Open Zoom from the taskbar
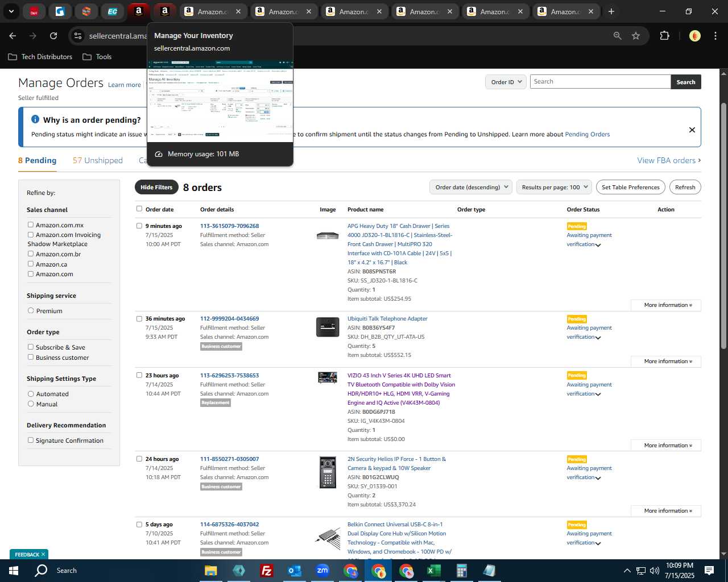The image size is (728, 582). pyautogui.click(x=322, y=571)
